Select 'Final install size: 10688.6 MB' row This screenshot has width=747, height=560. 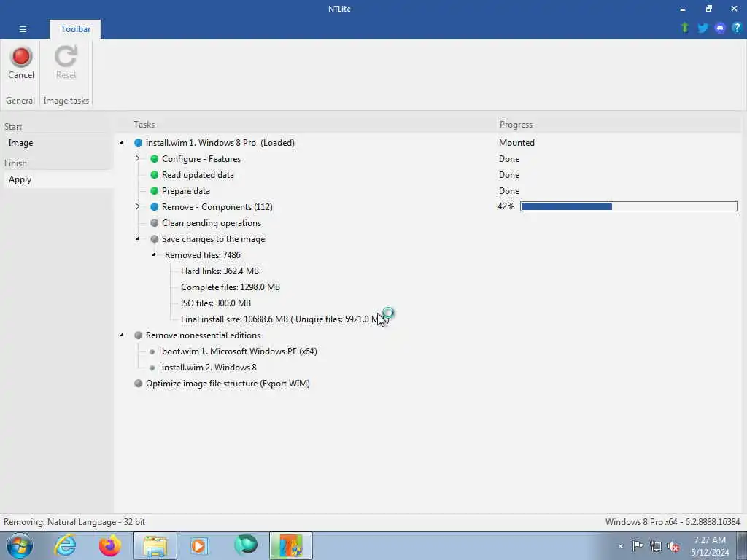(x=285, y=319)
